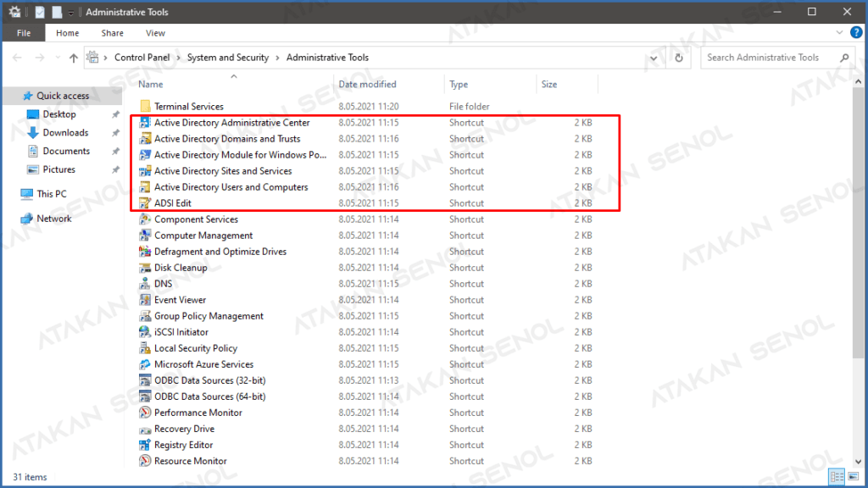Image resolution: width=868 pixels, height=488 pixels.
Task: Click the ODBC Data Sources (32-bit) icon
Action: tap(145, 380)
